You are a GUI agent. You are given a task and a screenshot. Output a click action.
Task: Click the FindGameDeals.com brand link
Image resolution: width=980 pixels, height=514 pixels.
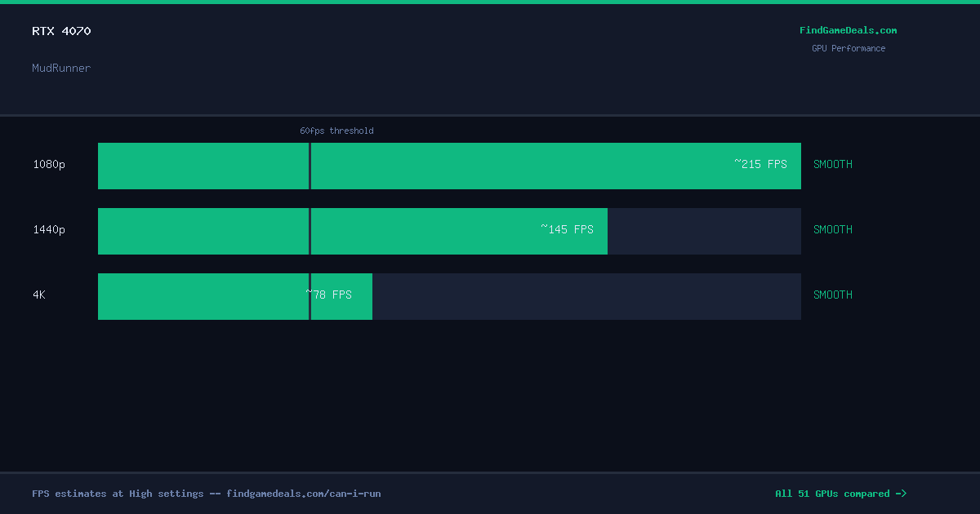(848, 30)
